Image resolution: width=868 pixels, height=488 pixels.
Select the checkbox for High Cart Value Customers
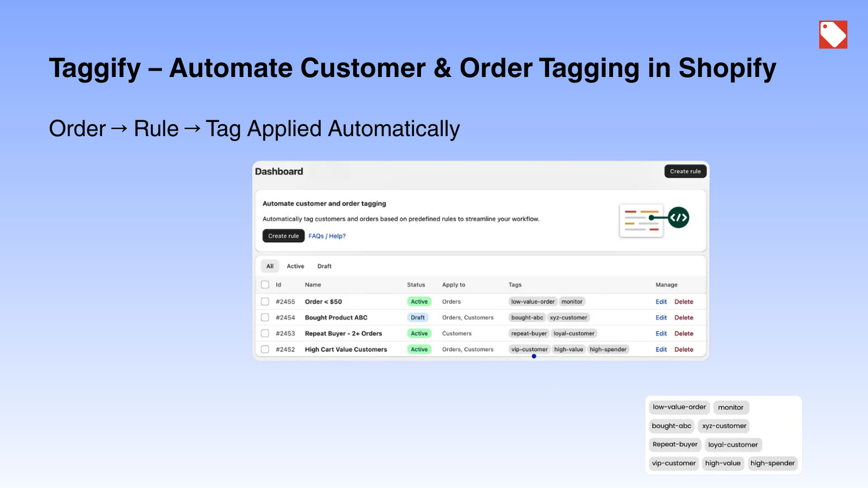[265, 349]
